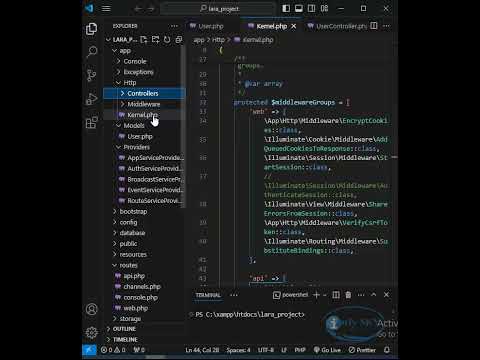The height and width of the screenshot is (360, 480).
Task: Click UTF-8 encoding in status bar
Action: click(266, 350)
